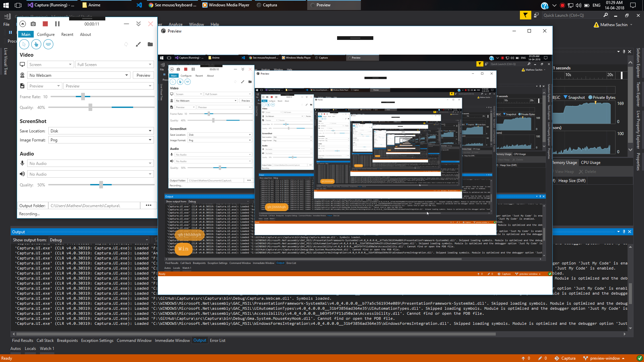This screenshot has width=644, height=362.
Task: Toggle the mouse clicks overlay option
Action: (x=36, y=44)
